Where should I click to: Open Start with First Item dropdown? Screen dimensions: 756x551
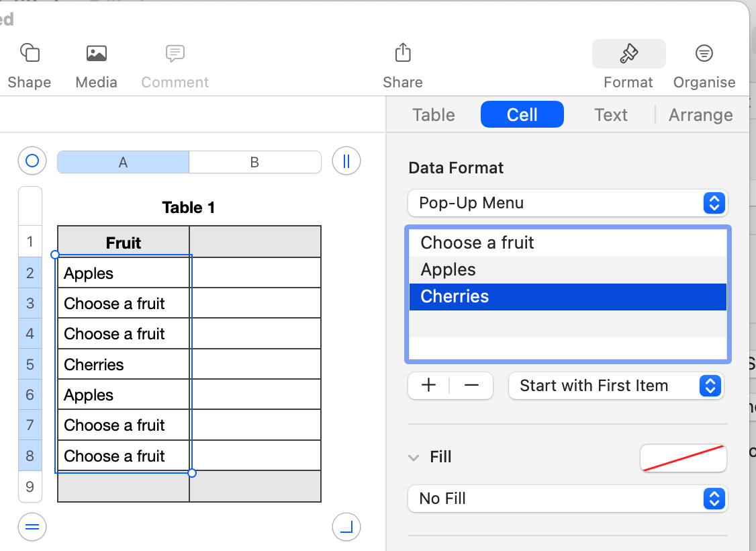click(x=616, y=386)
